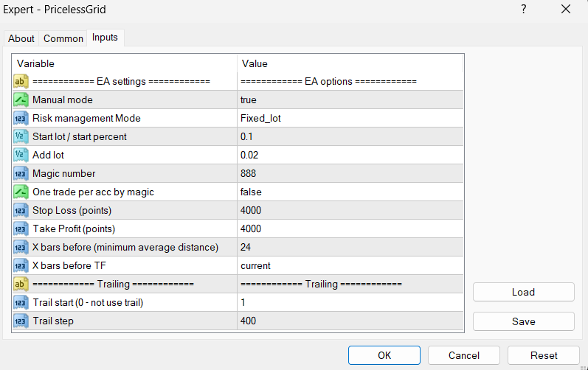This screenshot has height=370, width=588.
Task: Open X bars before TF current dropdown
Action: (x=255, y=265)
